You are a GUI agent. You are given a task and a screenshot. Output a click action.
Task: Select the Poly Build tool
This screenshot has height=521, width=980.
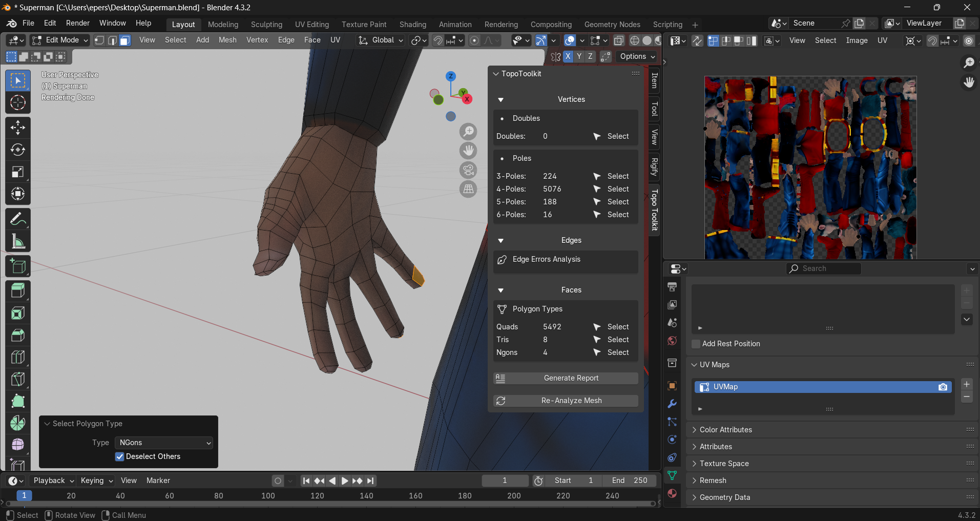(x=18, y=401)
